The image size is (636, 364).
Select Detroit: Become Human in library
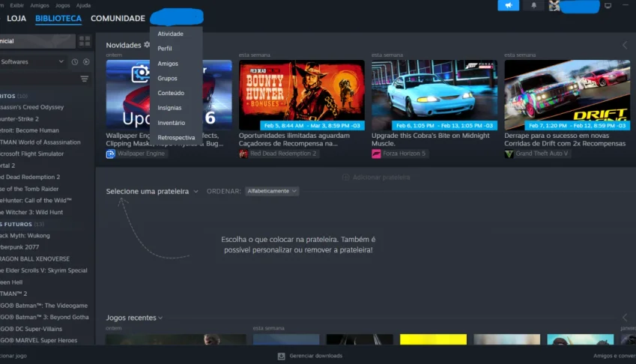pos(29,130)
